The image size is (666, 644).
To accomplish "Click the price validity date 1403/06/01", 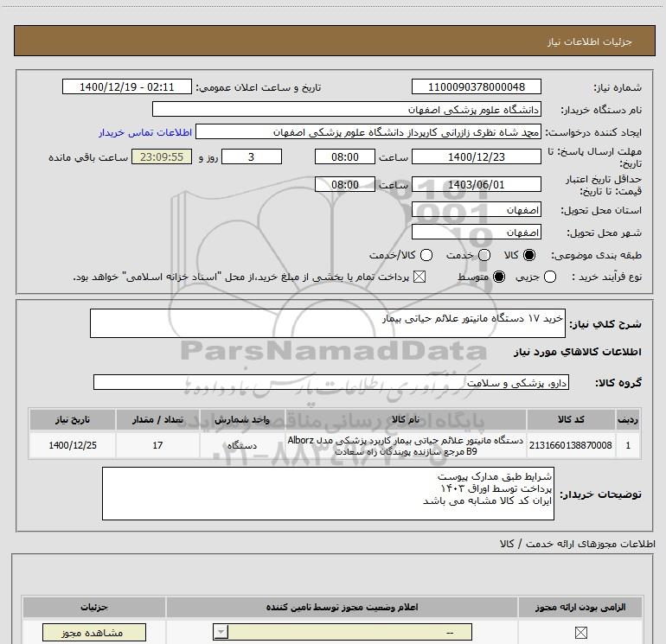I will (476, 184).
